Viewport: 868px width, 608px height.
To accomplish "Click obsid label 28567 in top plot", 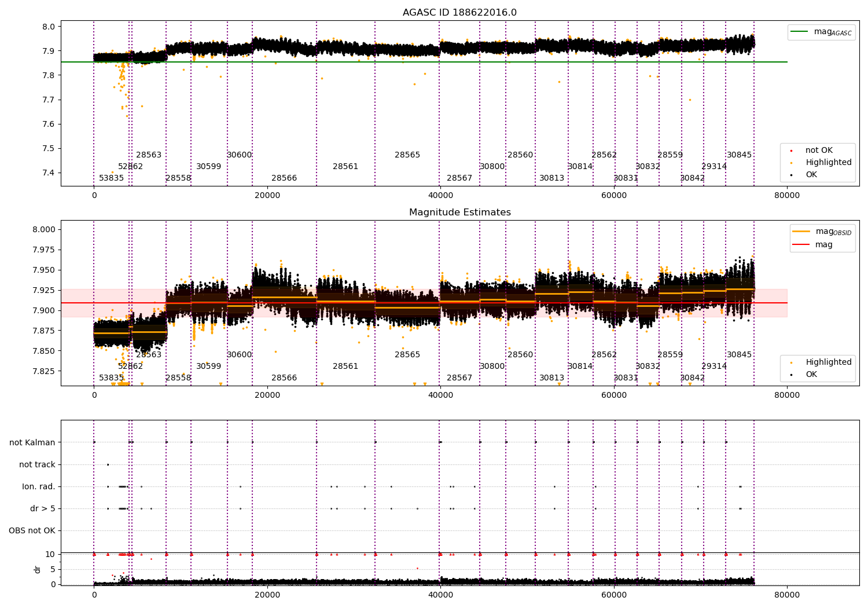I will (x=459, y=178).
